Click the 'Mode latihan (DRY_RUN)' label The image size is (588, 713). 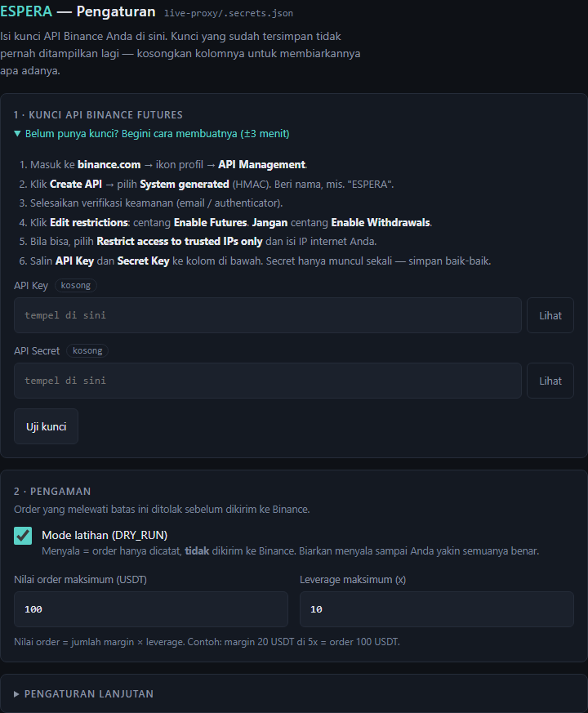pos(105,535)
